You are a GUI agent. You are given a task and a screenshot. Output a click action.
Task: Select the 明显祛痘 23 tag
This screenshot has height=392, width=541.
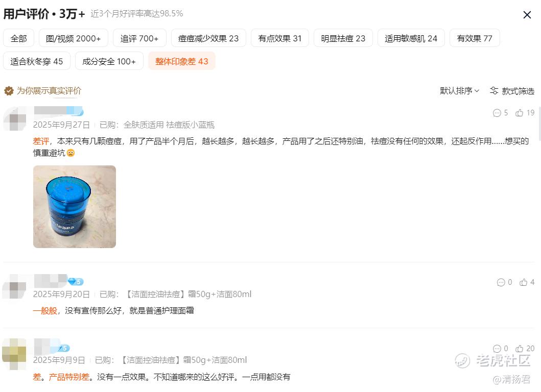point(343,38)
